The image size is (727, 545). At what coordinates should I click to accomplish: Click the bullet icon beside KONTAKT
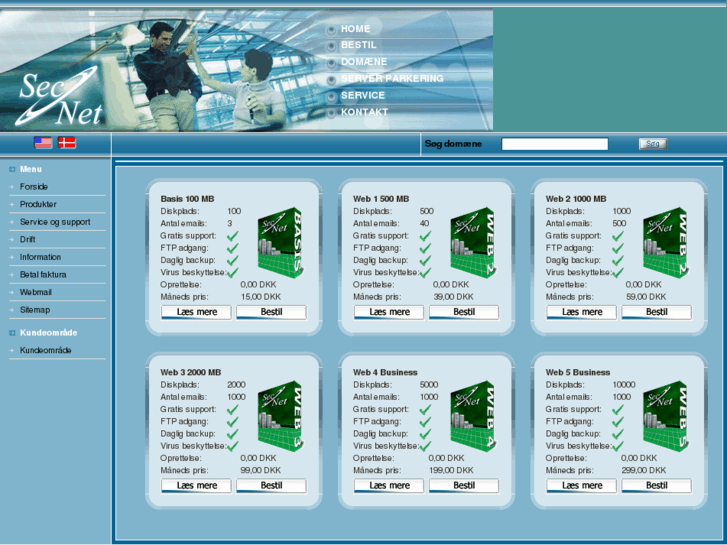click(331, 113)
